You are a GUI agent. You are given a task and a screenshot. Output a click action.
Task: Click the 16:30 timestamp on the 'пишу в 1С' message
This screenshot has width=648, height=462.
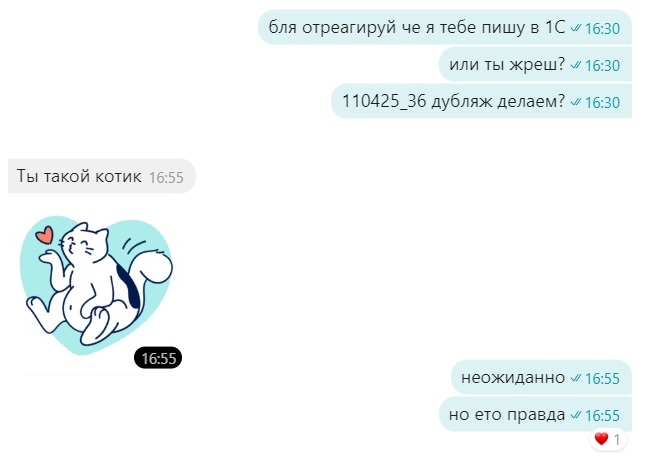(x=603, y=29)
